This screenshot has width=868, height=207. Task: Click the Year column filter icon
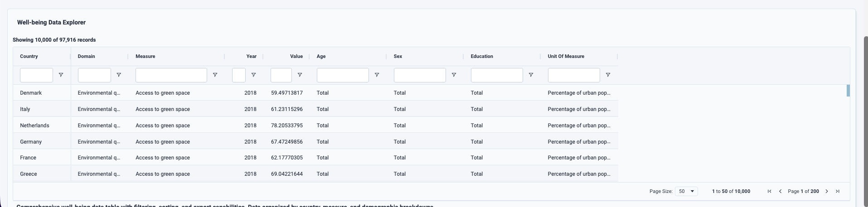[253, 75]
